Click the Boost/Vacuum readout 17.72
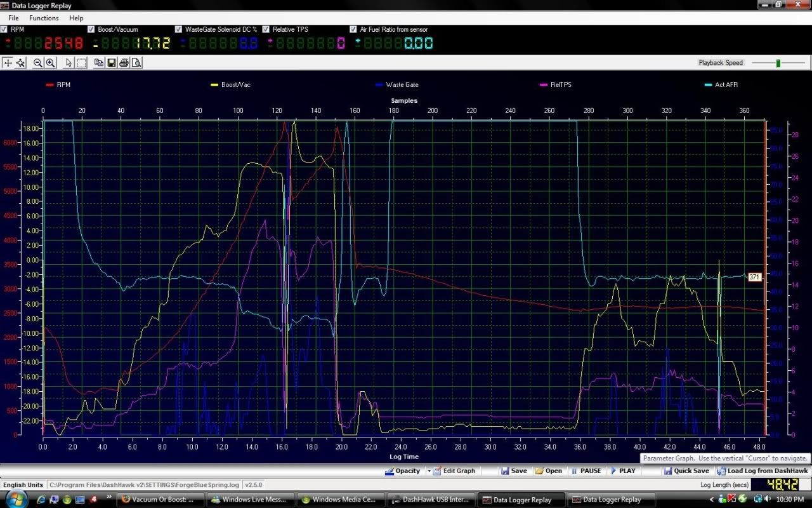 (x=132, y=43)
